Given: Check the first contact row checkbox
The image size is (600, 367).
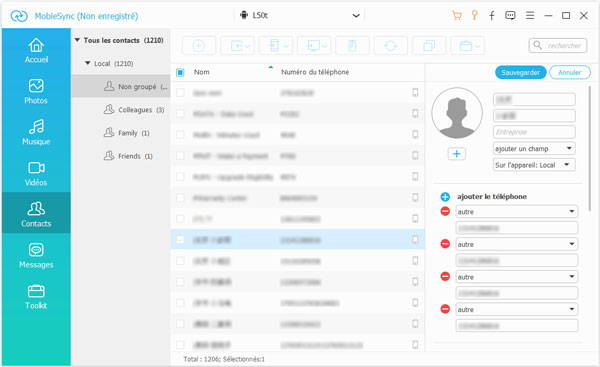Looking at the screenshot, I should pyautogui.click(x=180, y=93).
